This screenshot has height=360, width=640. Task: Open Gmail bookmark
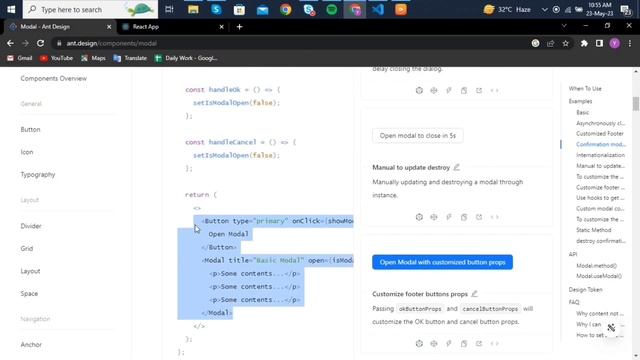pos(20,58)
